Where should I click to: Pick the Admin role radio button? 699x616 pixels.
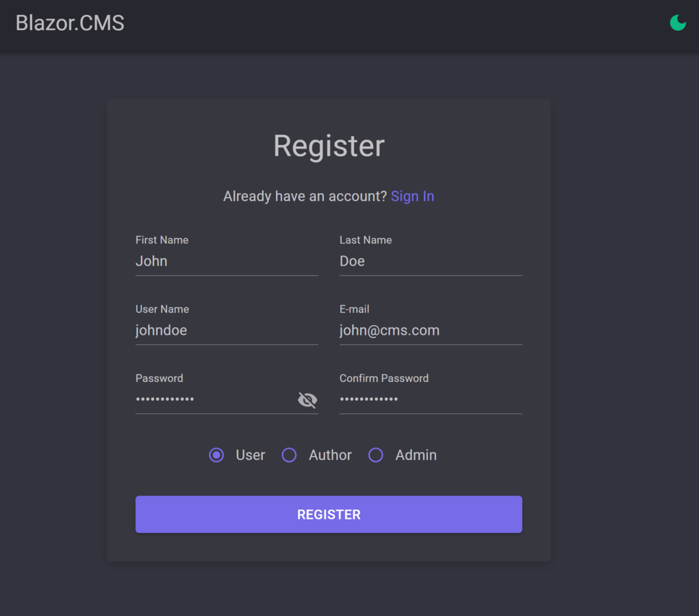(x=376, y=455)
